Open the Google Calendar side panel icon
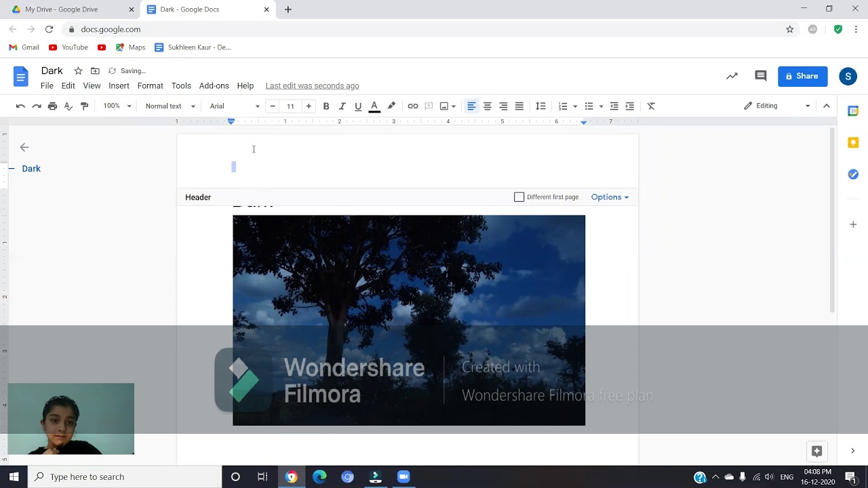 pyautogui.click(x=853, y=110)
